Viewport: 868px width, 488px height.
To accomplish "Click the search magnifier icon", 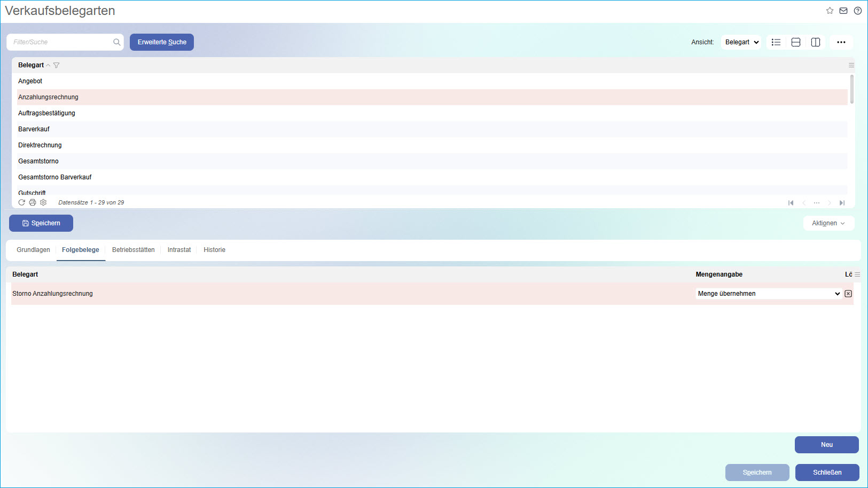I will pyautogui.click(x=116, y=42).
